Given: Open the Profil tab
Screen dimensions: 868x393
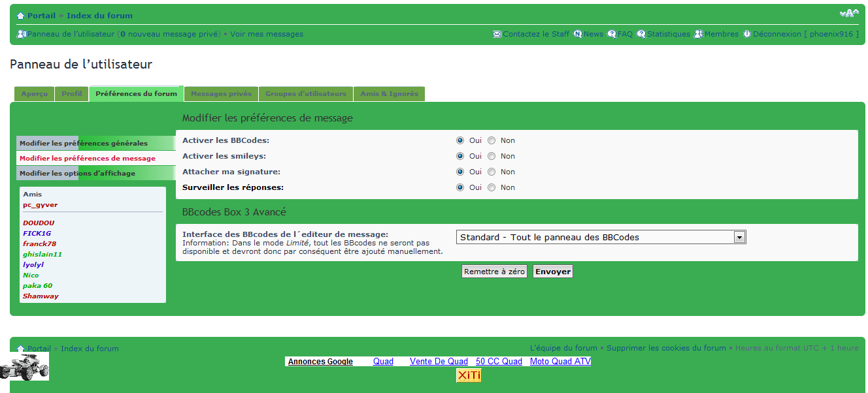Looking at the screenshot, I should [x=72, y=94].
